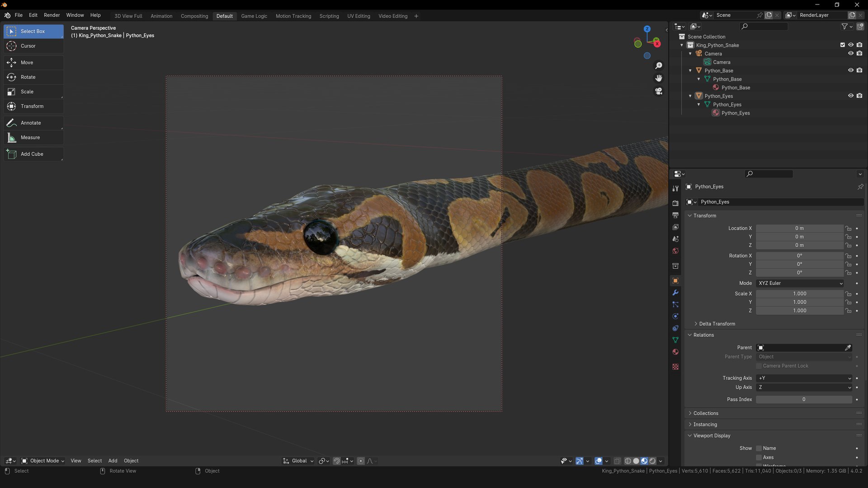The image size is (868, 488).
Task: Hide Python_Eyes object in outliner
Action: (x=850, y=96)
